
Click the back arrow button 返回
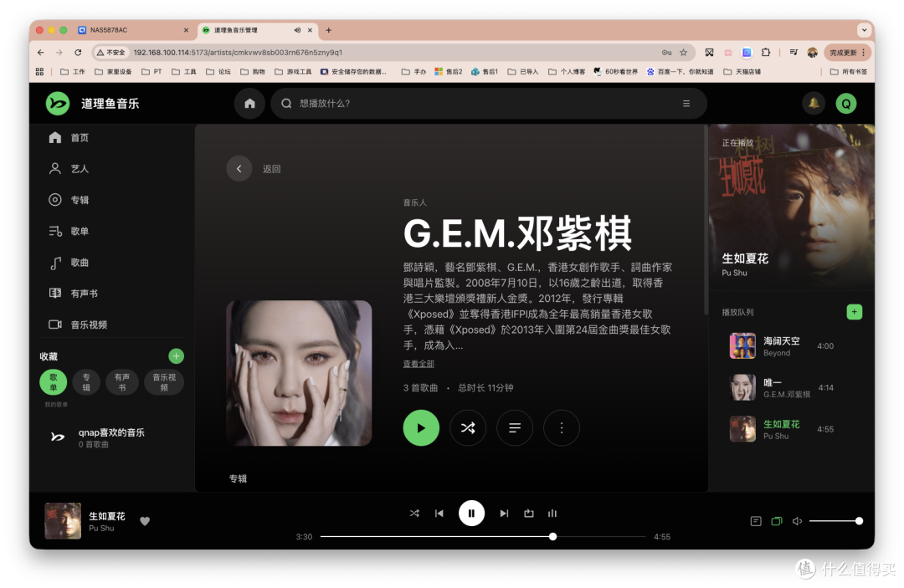(239, 169)
